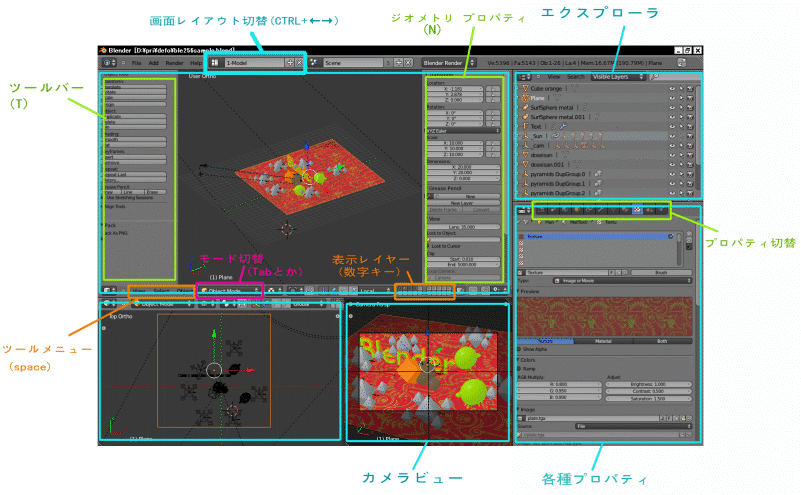Adjust the Brightness 1.000 slider
Screen dimensions: 801x495
point(648,384)
